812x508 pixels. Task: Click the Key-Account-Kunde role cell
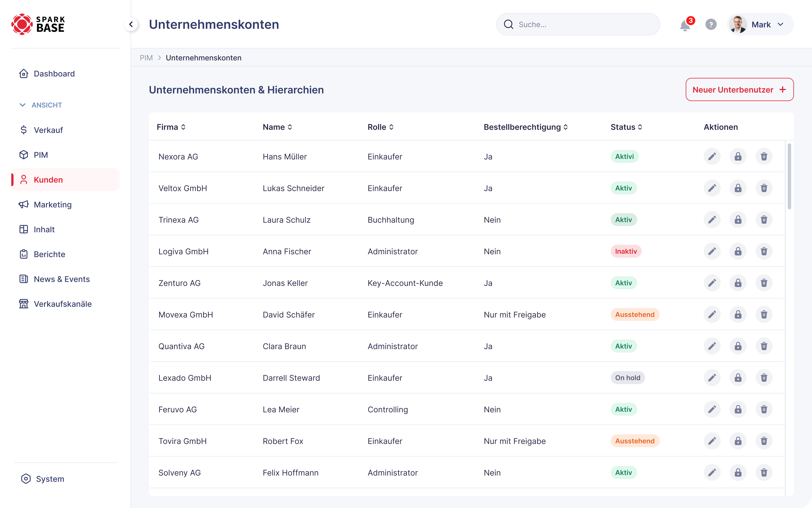coord(405,283)
